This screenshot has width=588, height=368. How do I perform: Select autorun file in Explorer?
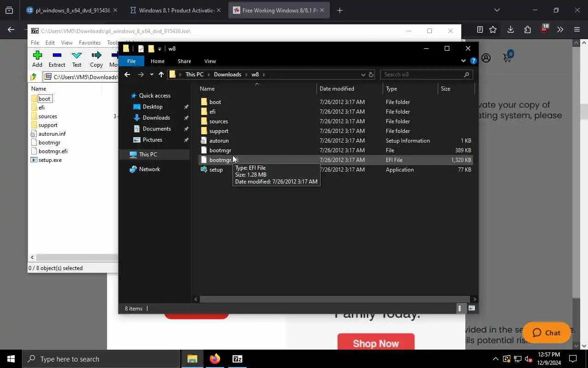(219, 141)
